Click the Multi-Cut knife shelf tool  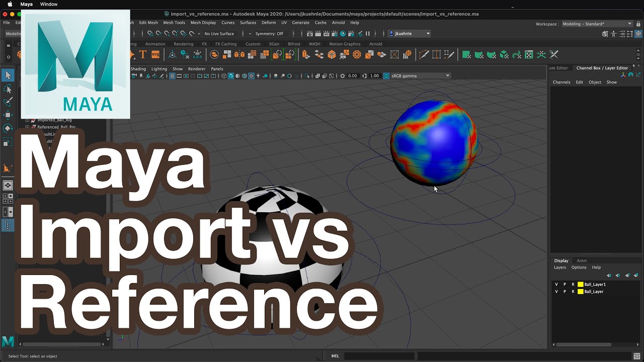pos(424,54)
